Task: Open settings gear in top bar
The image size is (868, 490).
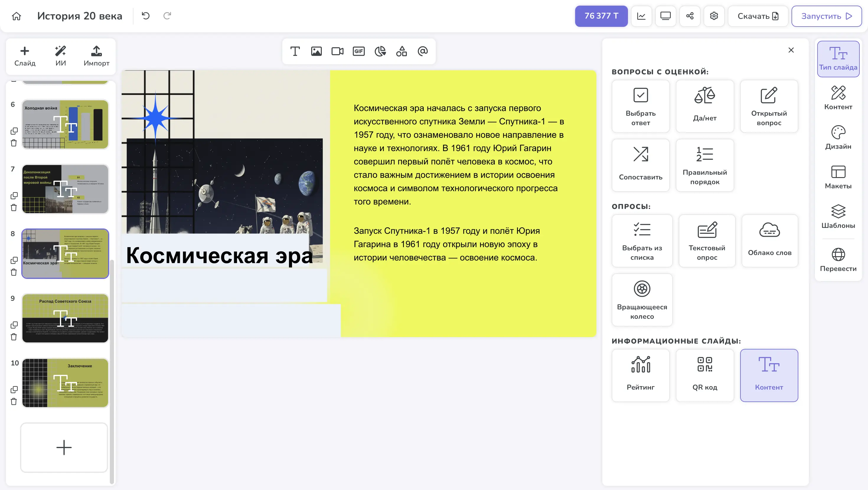Action: (714, 16)
